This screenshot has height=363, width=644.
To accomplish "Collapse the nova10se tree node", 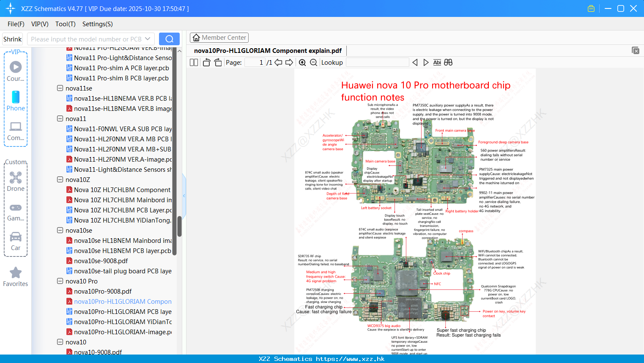I will [x=60, y=231].
